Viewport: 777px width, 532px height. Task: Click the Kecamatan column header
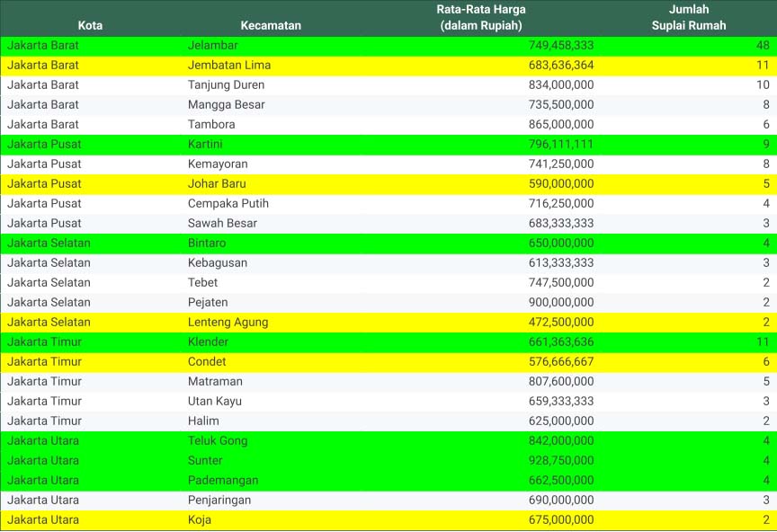point(271,25)
